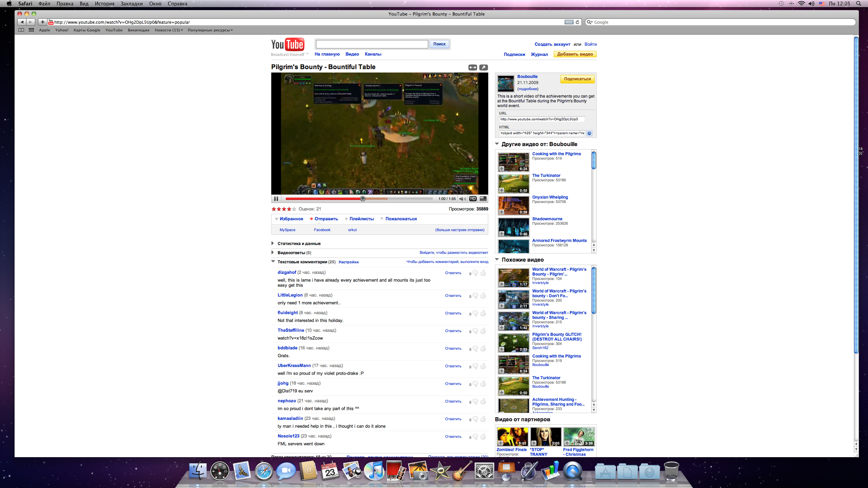The width and height of the screenshot is (868, 488).
Task: Click the RSS button in address bar
Action: click(569, 22)
